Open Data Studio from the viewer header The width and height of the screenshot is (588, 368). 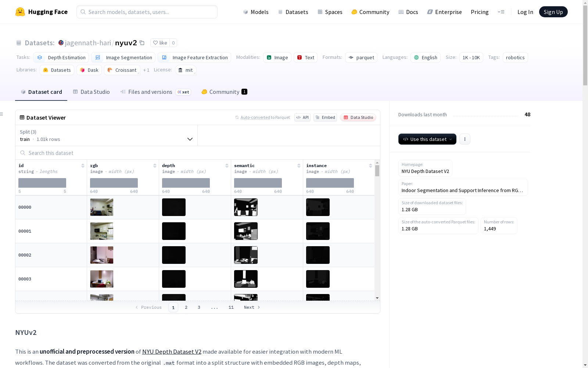point(358,117)
